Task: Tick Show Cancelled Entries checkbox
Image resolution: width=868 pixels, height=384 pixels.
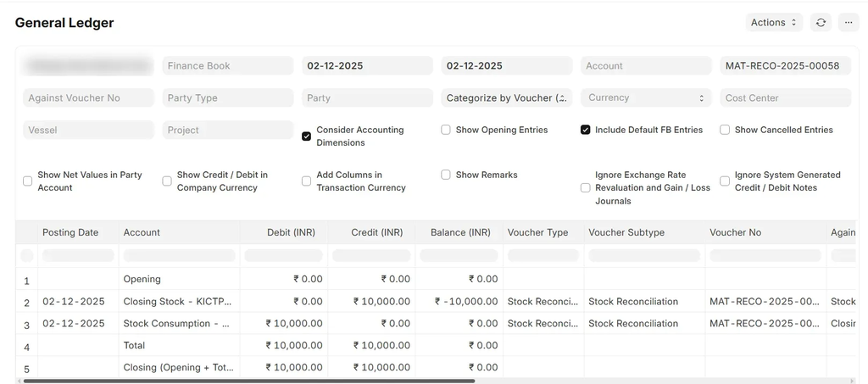Action: [x=725, y=131]
